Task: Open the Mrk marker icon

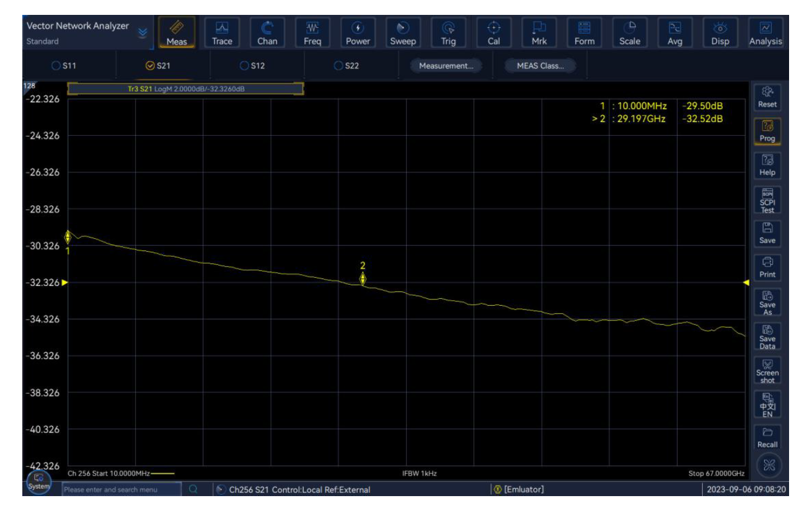Action: [x=539, y=33]
